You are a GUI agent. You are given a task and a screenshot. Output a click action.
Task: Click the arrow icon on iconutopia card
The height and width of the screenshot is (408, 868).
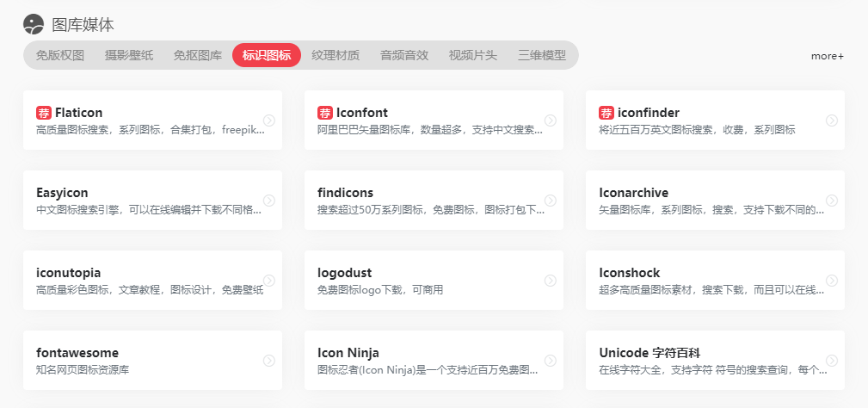pyautogui.click(x=269, y=281)
